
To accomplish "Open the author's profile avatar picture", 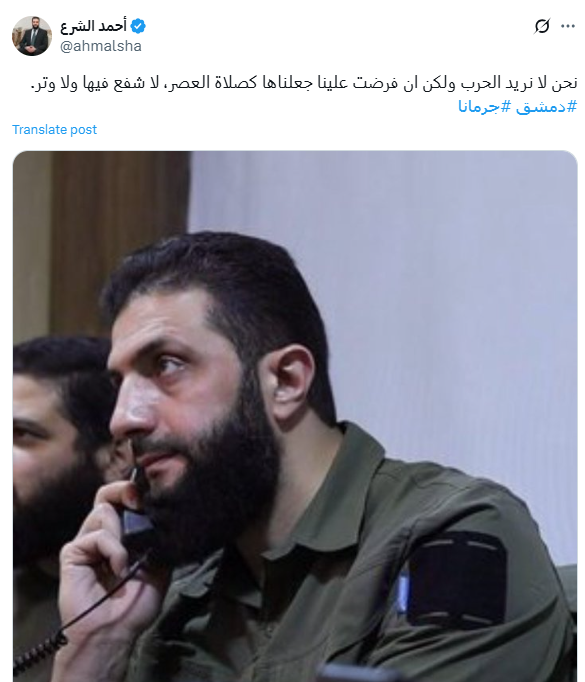I will coord(32,36).
